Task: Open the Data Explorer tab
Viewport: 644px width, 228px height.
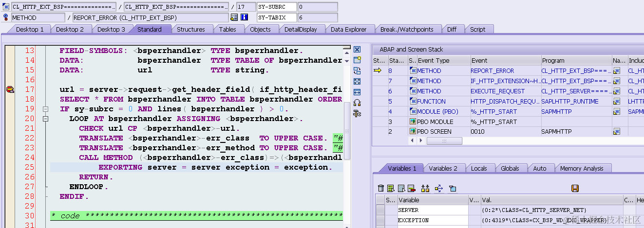Action: pos(348,29)
